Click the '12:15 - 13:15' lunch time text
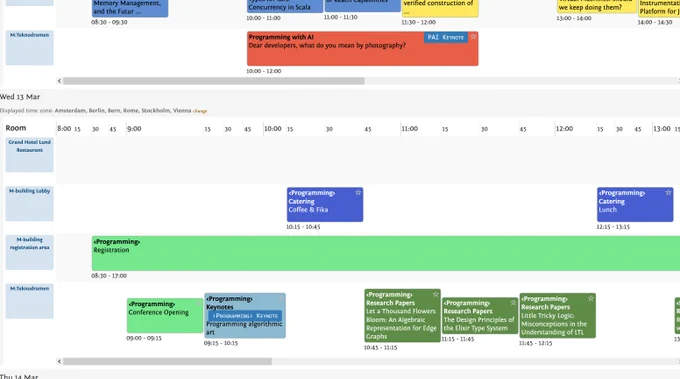The height and width of the screenshot is (379, 680). point(613,227)
